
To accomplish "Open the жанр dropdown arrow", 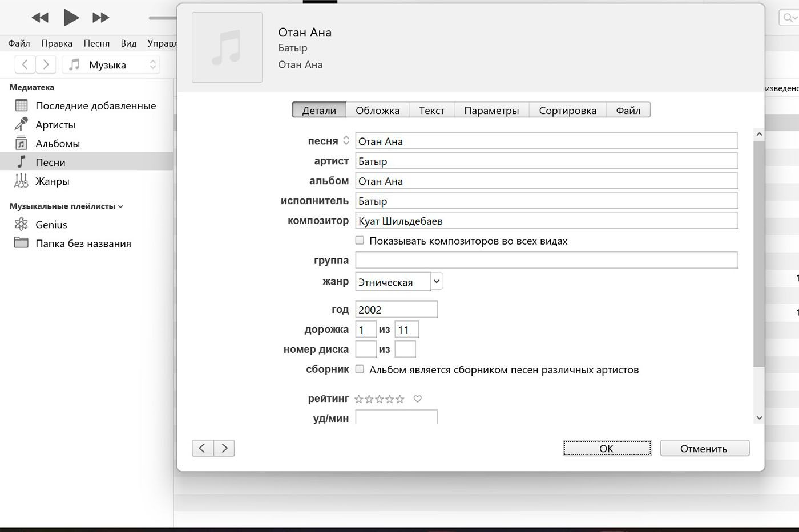I will tap(437, 281).
